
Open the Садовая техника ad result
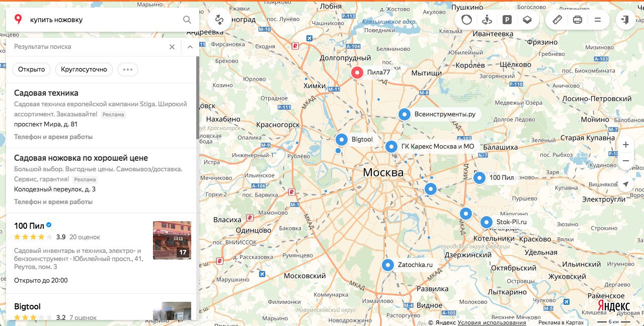(x=46, y=93)
